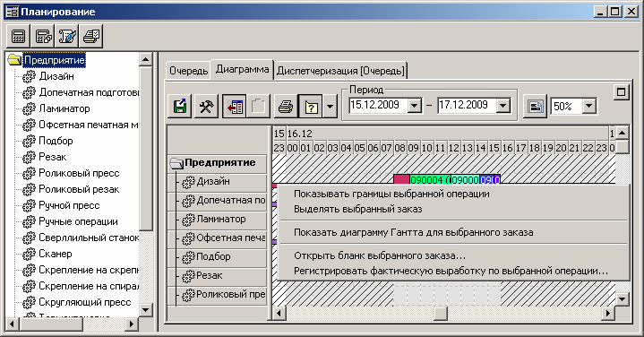Toggle the yellow question mark help button
The image size is (644, 337).
click(311, 107)
